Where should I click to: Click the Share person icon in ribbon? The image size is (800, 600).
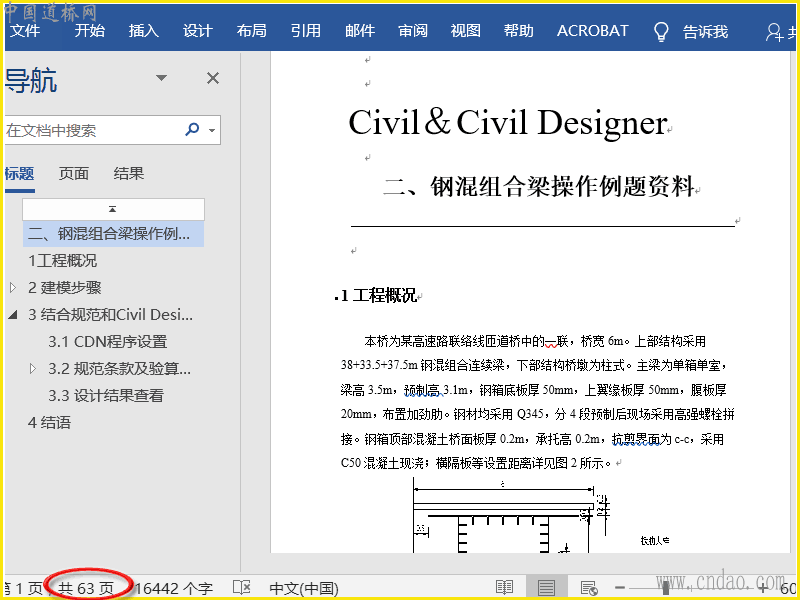[x=775, y=31]
